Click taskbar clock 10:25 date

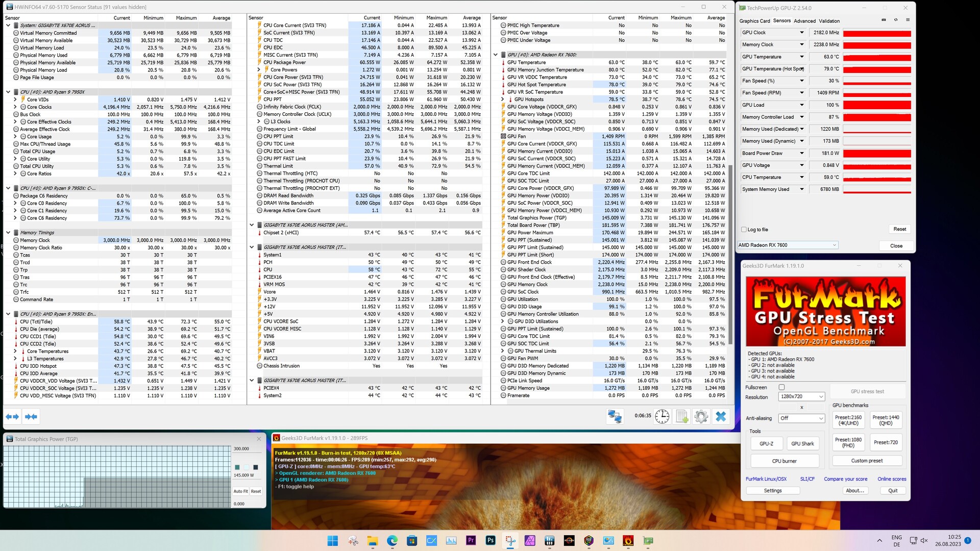point(948,541)
